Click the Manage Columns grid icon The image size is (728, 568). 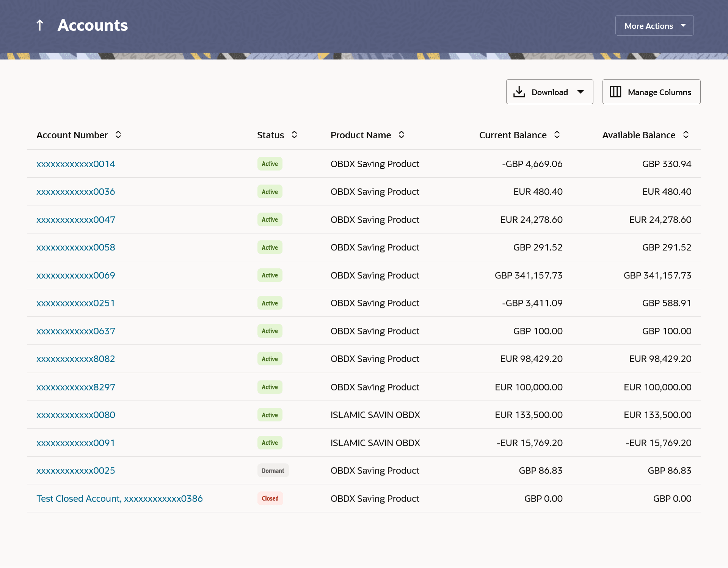pyautogui.click(x=615, y=92)
